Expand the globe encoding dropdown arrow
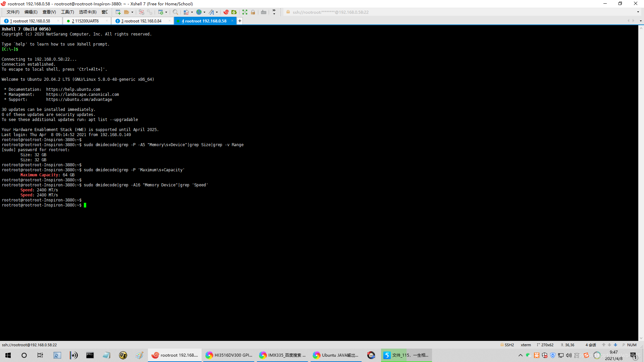Image resolution: width=644 pixels, height=362 pixels. pos(204,12)
